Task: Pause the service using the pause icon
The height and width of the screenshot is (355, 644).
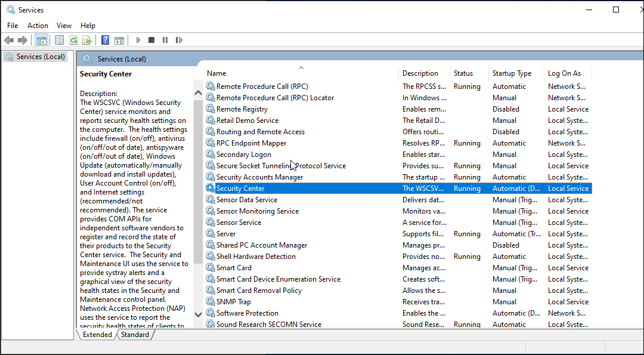Action: 165,40
